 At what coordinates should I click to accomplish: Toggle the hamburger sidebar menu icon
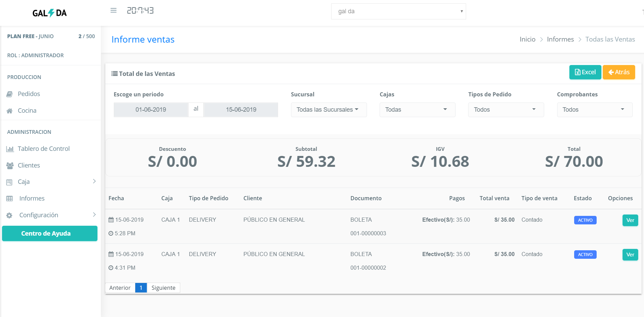[x=113, y=11]
